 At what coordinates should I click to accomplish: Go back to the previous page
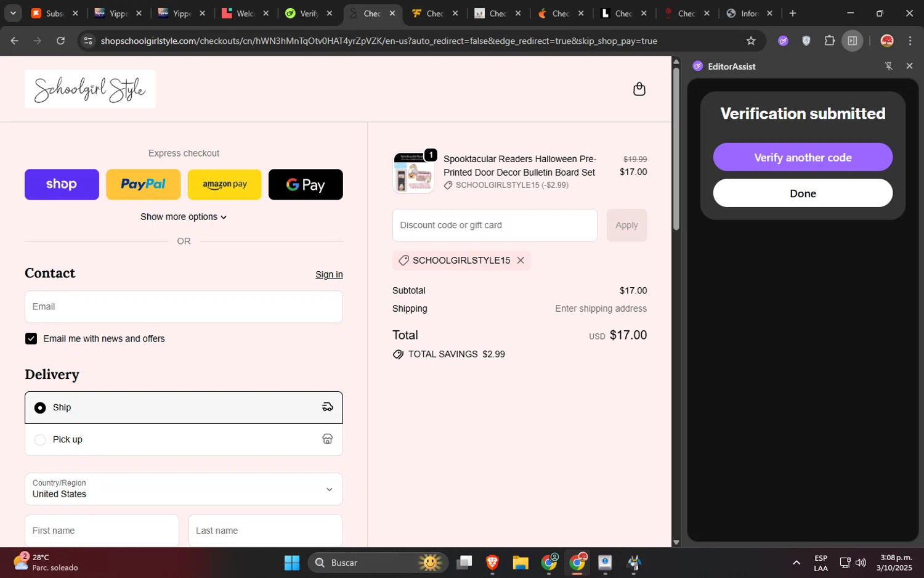click(15, 41)
